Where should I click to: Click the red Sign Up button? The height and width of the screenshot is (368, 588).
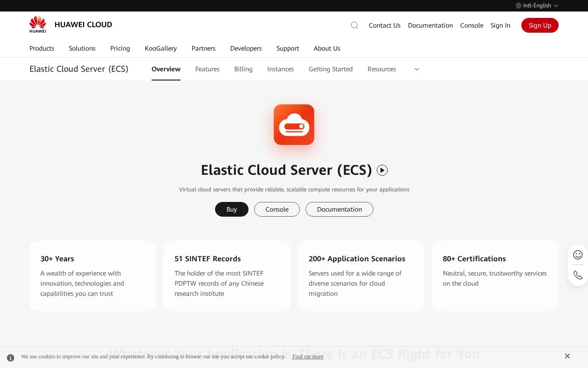pyautogui.click(x=540, y=25)
